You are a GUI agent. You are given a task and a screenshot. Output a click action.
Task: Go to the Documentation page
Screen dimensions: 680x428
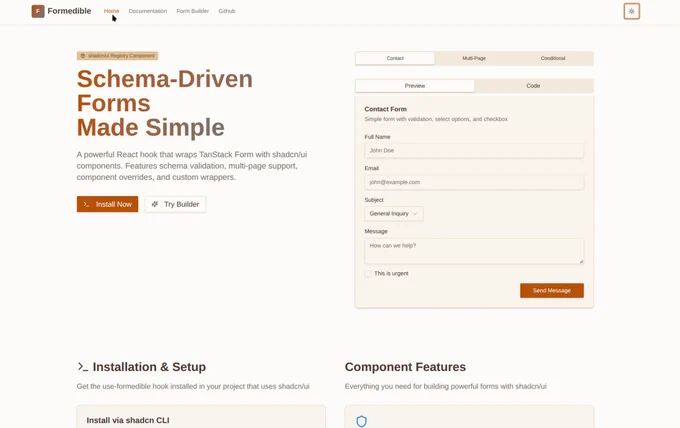pyautogui.click(x=148, y=11)
